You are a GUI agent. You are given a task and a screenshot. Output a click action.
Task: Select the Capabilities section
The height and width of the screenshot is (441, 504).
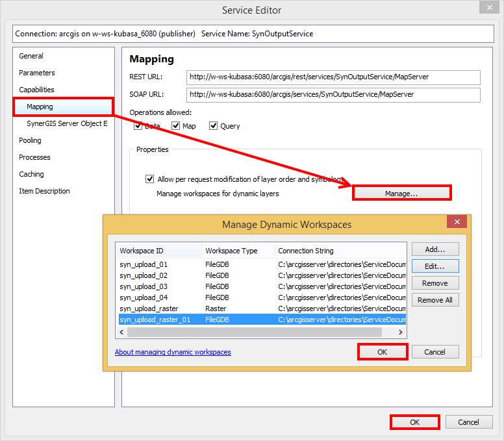[x=36, y=90]
